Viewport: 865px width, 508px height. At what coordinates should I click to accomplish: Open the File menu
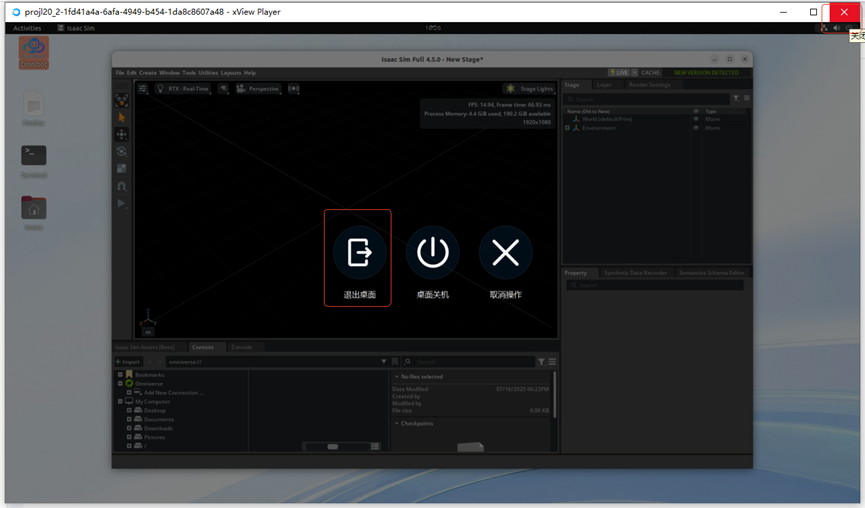click(120, 73)
